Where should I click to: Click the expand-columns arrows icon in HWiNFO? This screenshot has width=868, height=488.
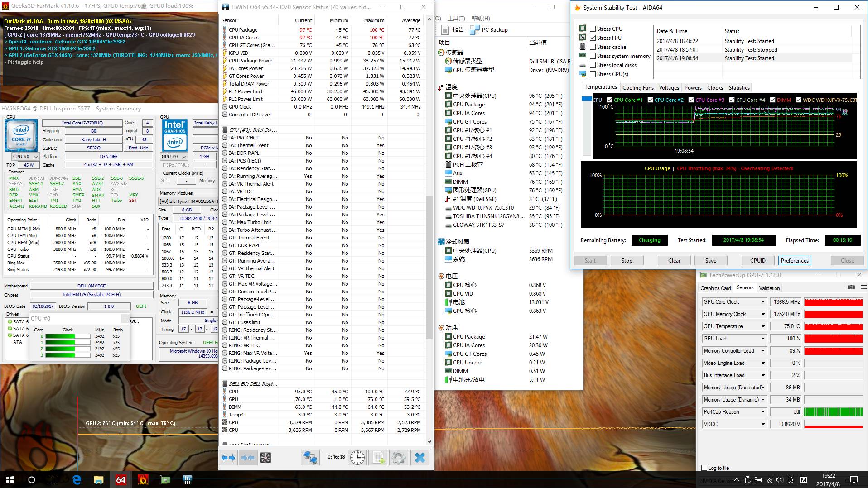tap(228, 458)
